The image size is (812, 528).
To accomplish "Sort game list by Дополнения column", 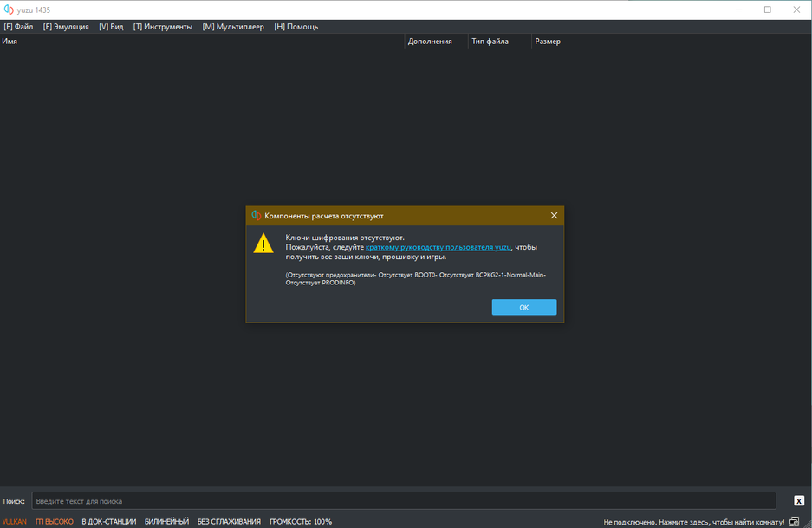I will (x=436, y=42).
